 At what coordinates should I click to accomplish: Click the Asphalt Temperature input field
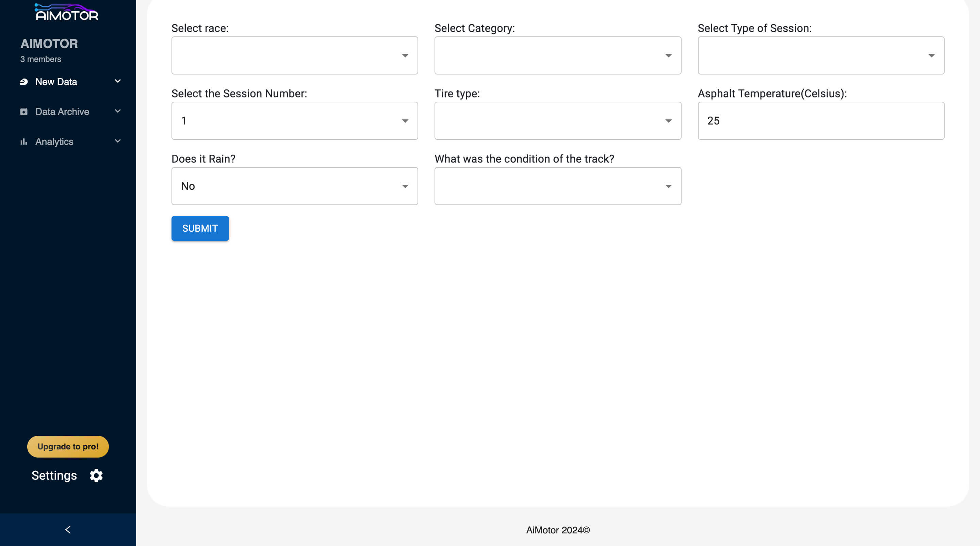tap(821, 121)
